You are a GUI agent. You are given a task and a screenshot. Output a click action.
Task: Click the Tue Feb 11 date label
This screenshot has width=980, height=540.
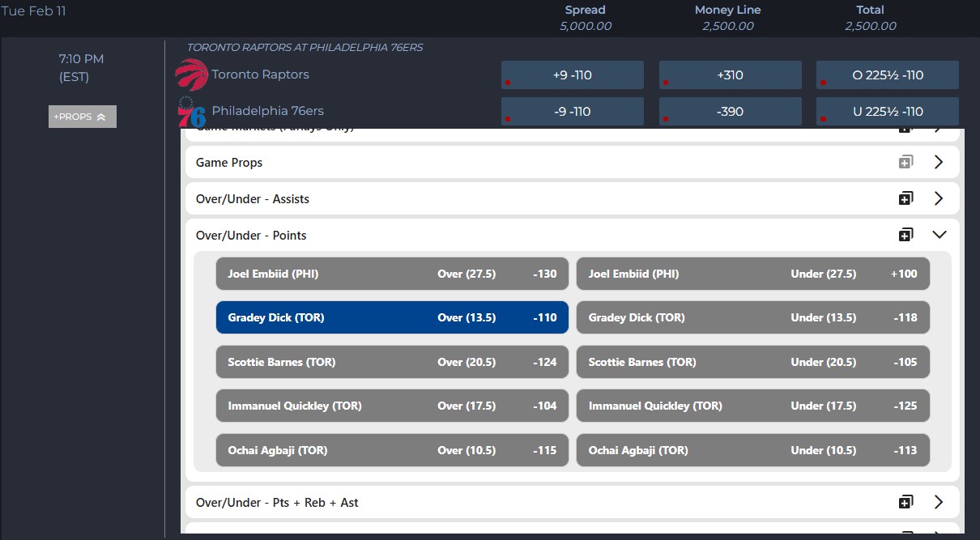[x=34, y=11]
